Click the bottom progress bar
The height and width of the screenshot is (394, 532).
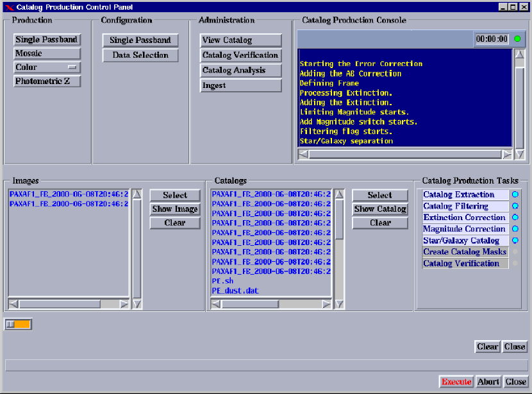266,365
